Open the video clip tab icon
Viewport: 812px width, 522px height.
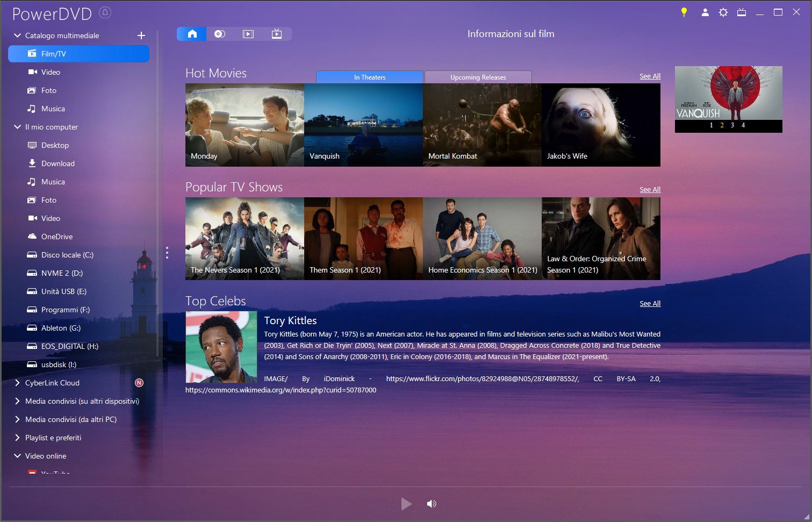click(x=248, y=34)
